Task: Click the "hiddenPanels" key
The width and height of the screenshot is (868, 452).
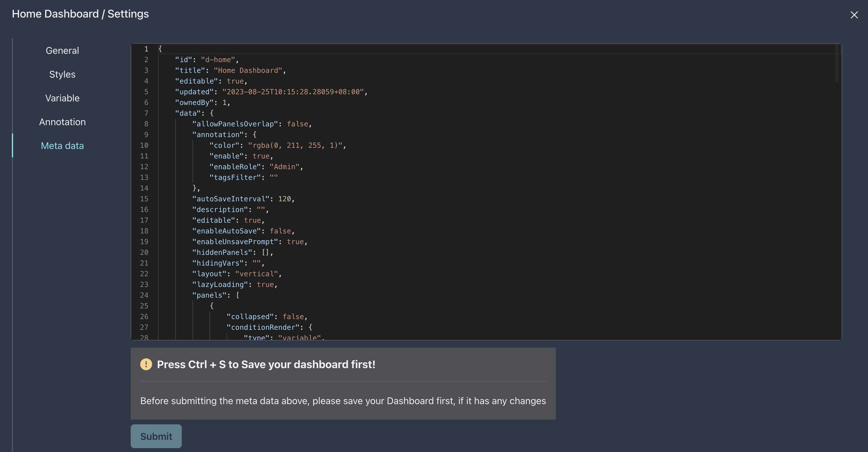Action: (x=222, y=252)
